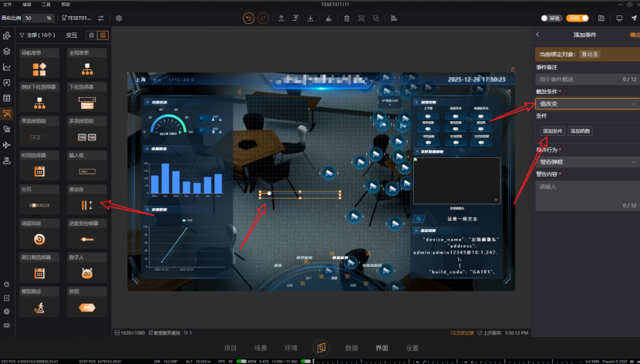
Task: Click the clear broom icon in the toolbar
Action: [x=328, y=18]
